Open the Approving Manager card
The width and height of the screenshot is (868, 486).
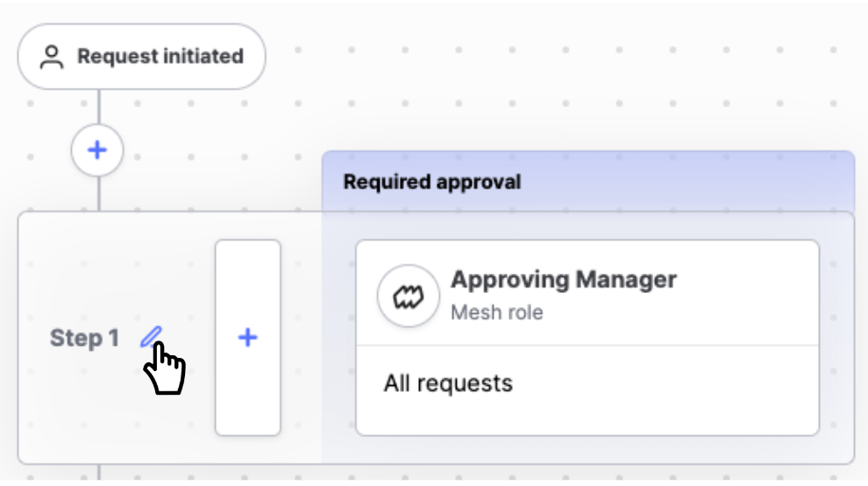click(587, 338)
